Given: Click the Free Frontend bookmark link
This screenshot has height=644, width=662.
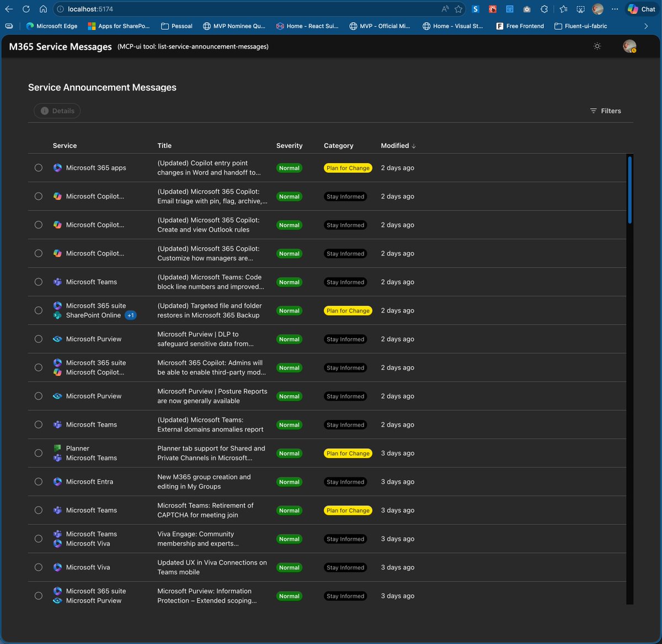Looking at the screenshot, I should coord(519,25).
